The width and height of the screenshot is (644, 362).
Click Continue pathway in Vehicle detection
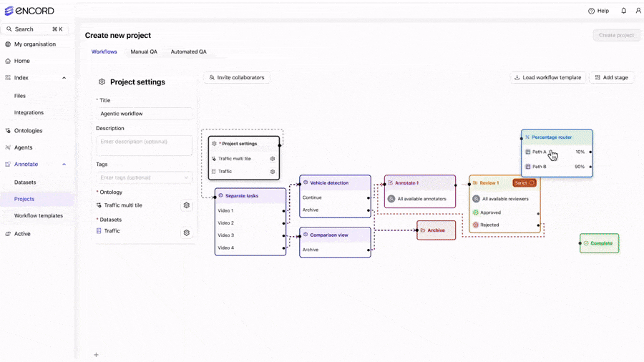335,197
